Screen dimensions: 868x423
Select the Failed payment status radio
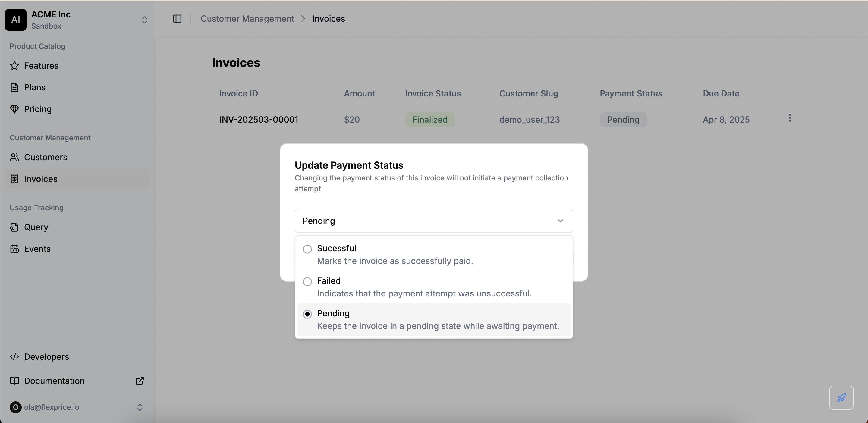coord(307,282)
